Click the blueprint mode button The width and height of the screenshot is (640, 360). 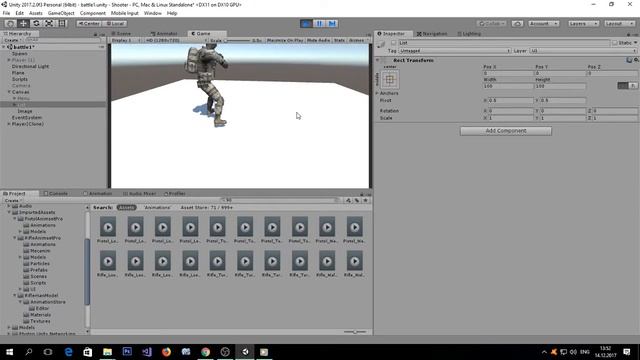tap(623, 86)
